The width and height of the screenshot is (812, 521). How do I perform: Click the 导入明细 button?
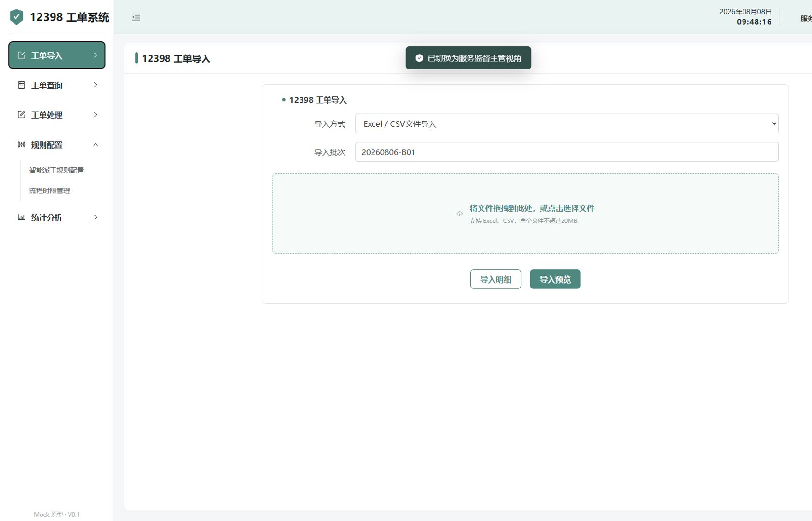coord(495,279)
